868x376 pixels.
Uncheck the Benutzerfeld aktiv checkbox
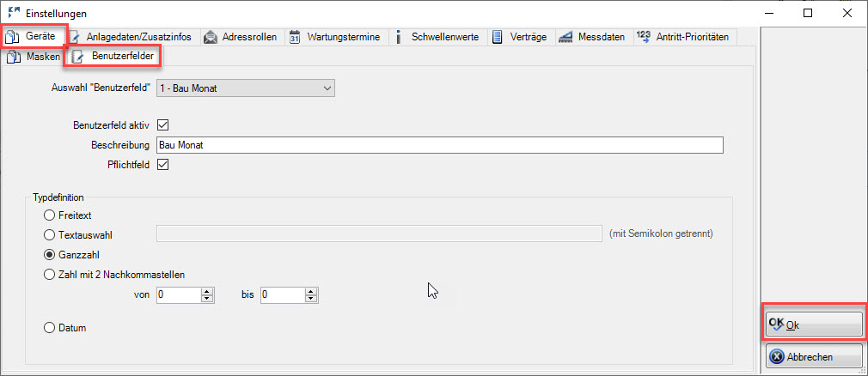click(162, 125)
